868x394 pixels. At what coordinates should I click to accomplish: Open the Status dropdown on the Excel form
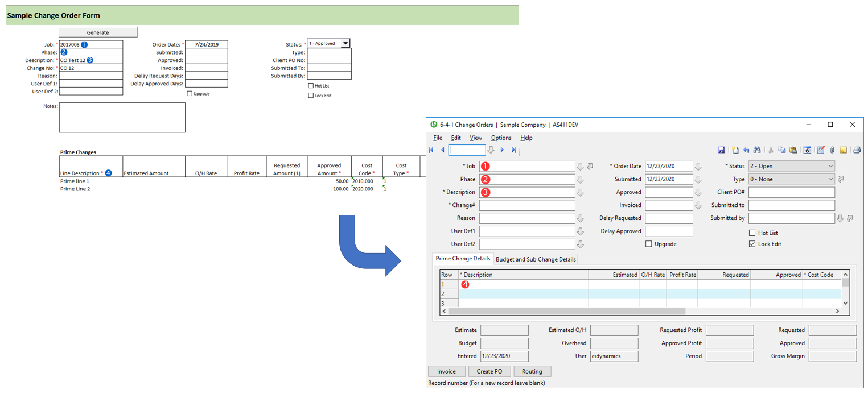pos(345,43)
